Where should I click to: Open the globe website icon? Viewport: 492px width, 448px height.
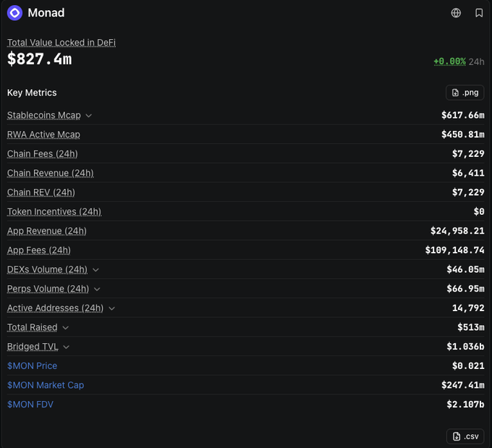(x=456, y=13)
